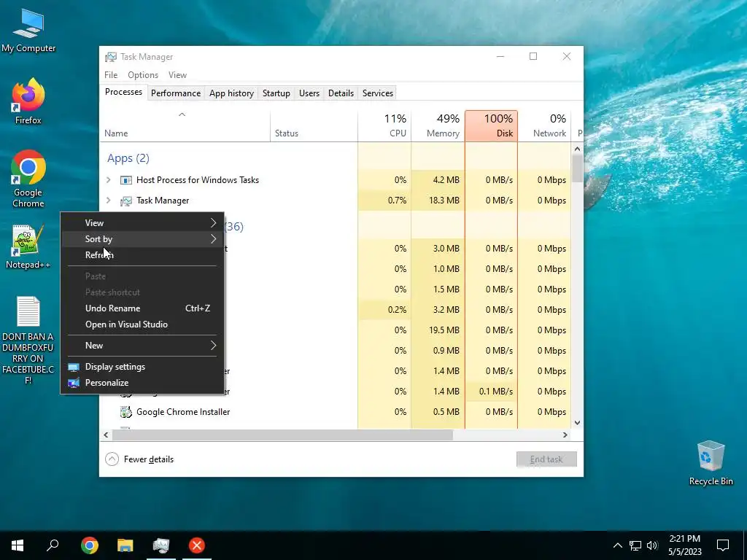Choose Refresh in the context menu

(142, 255)
